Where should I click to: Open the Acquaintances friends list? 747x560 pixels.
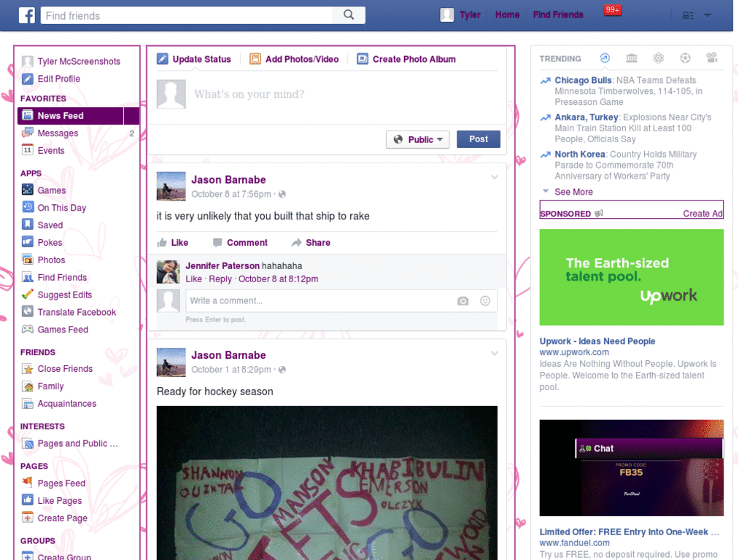coord(66,403)
